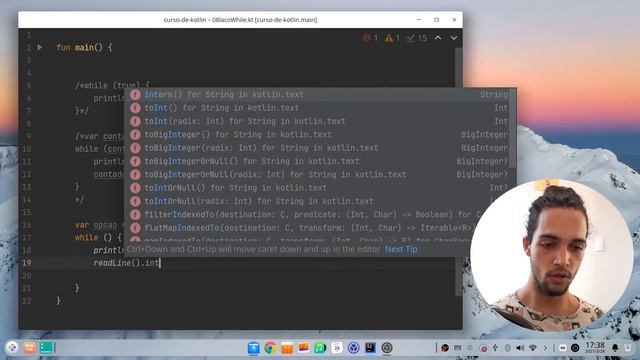Click the function icon beside intern()
Image resolution: width=640 pixels, height=360 pixels.
tap(136, 95)
